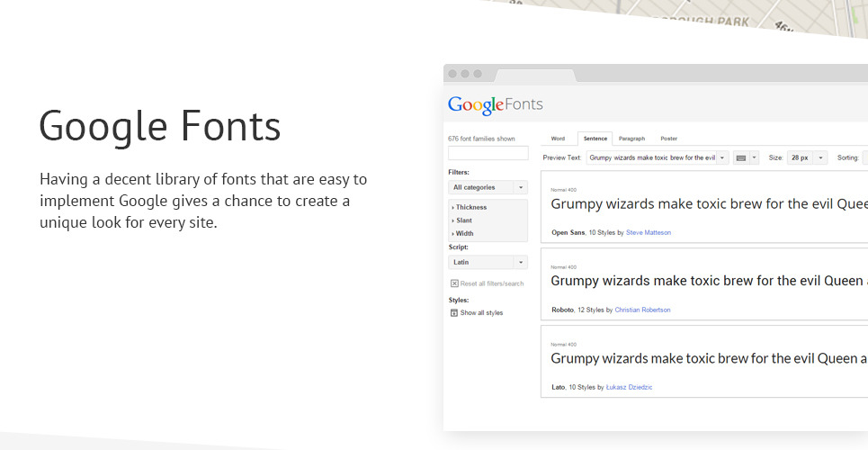Viewport: 868px width, 450px height.
Task: Switch to the Word tab
Action: click(558, 139)
